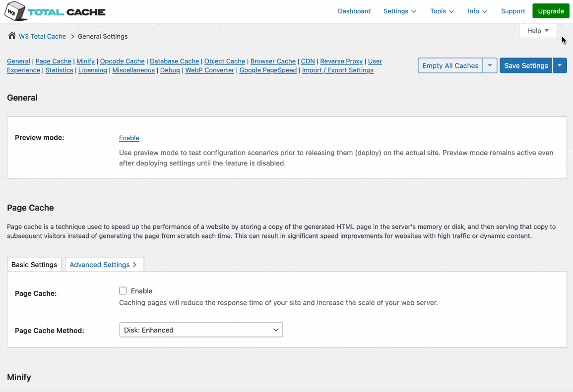Jump to Reverse Proxy anchor link
The width and height of the screenshot is (573, 392).
coord(341,61)
